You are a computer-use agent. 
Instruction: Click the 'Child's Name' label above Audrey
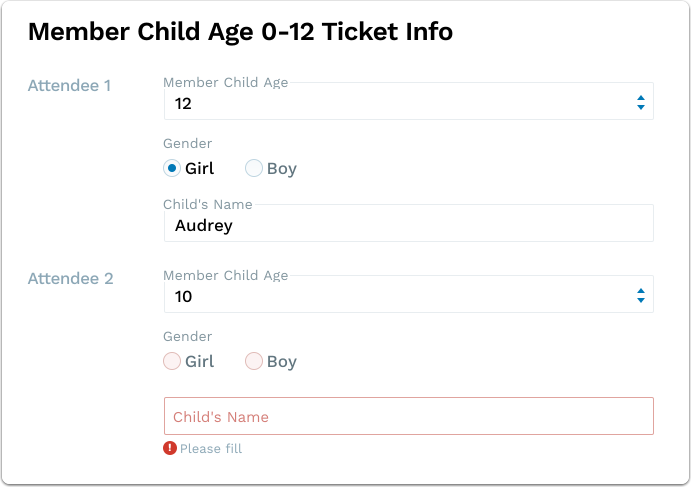208,205
